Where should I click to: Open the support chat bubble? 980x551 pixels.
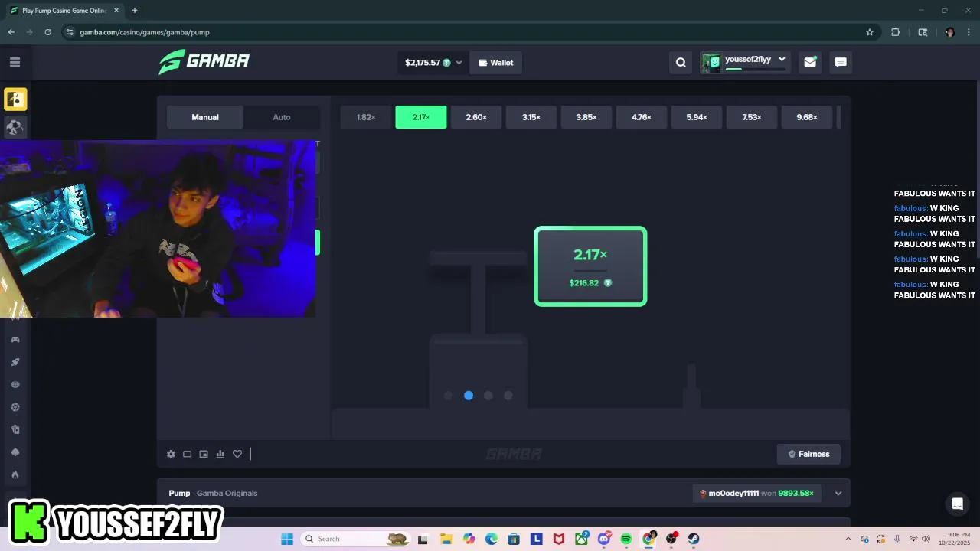pyautogui.click(x=957, y=504)
